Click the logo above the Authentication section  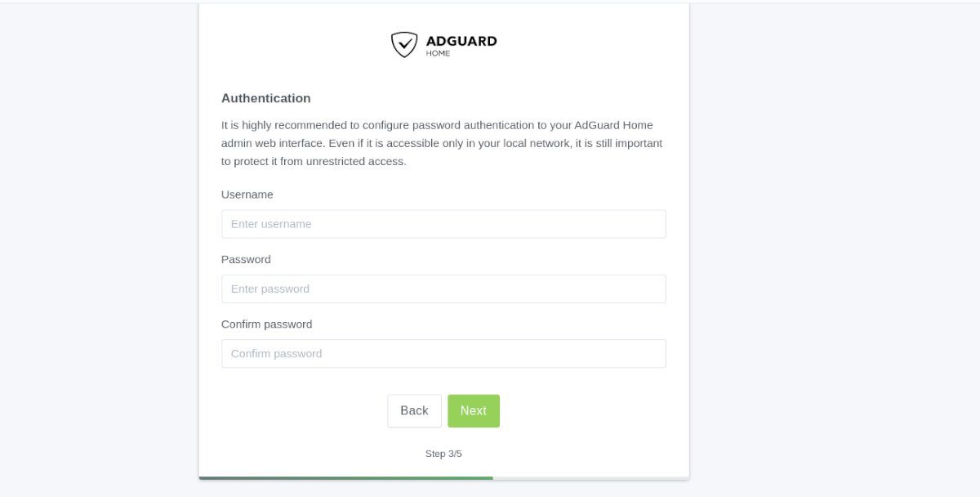point(443,43)
